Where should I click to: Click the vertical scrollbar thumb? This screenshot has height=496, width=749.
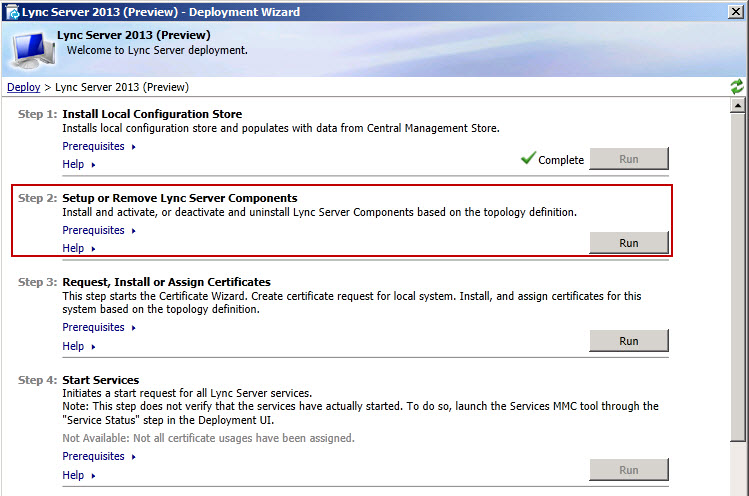pyautogui.click(x=738, y=270)
